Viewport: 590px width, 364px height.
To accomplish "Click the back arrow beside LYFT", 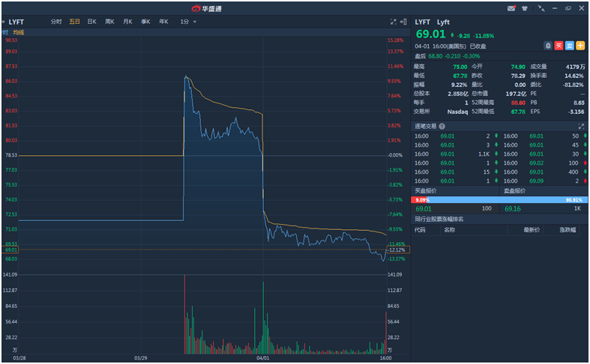I will (3, 22).
